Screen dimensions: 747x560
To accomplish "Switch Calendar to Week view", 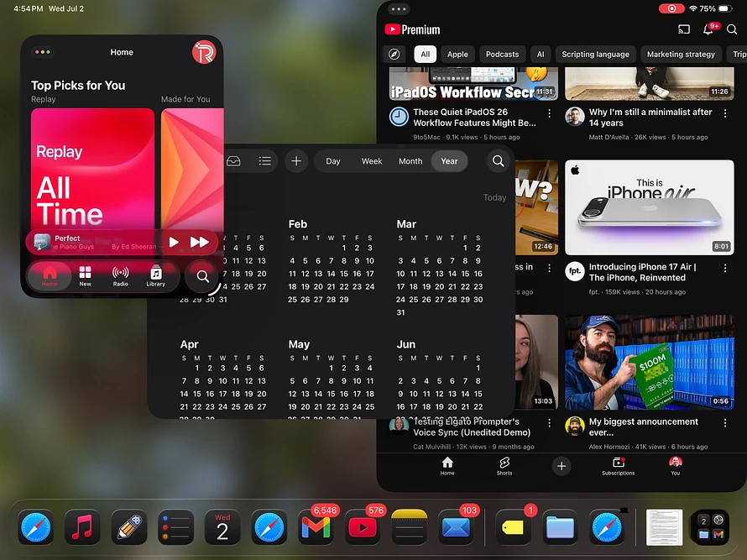I will (x=372, y=161).
